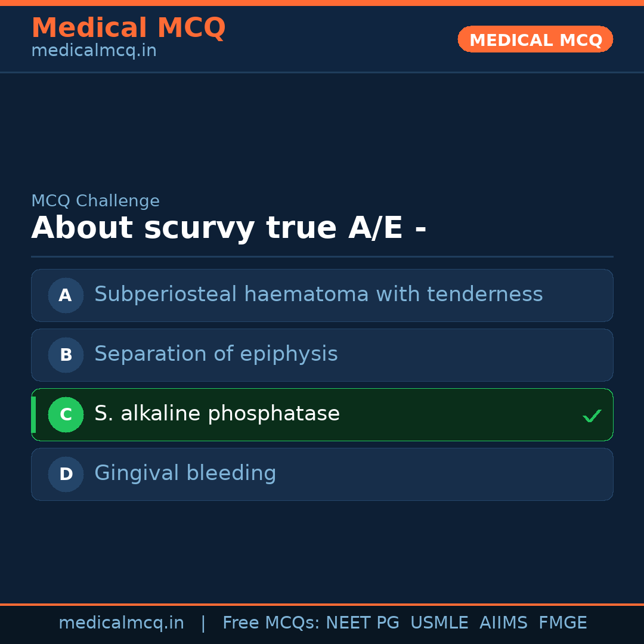Screen dimensions: 644x644
Task: Click the circular A badge icon
Action: (x=66, y=295)
